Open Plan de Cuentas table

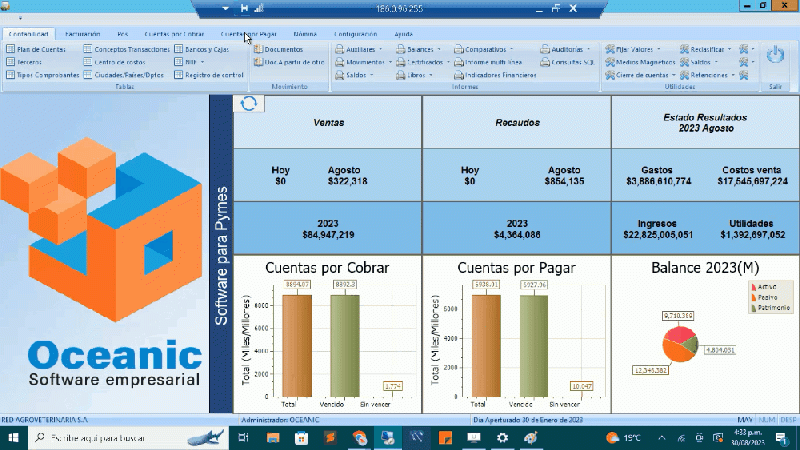pos(40,48)
